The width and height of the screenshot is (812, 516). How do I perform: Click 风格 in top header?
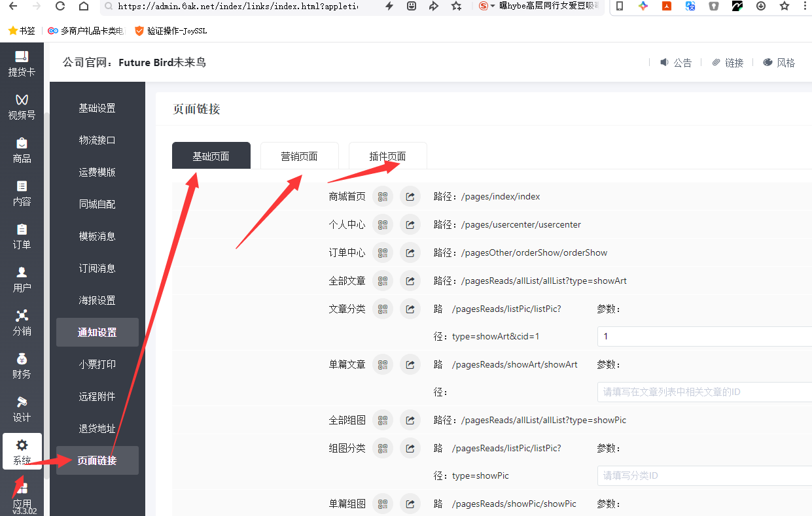(x=779, y=63)
